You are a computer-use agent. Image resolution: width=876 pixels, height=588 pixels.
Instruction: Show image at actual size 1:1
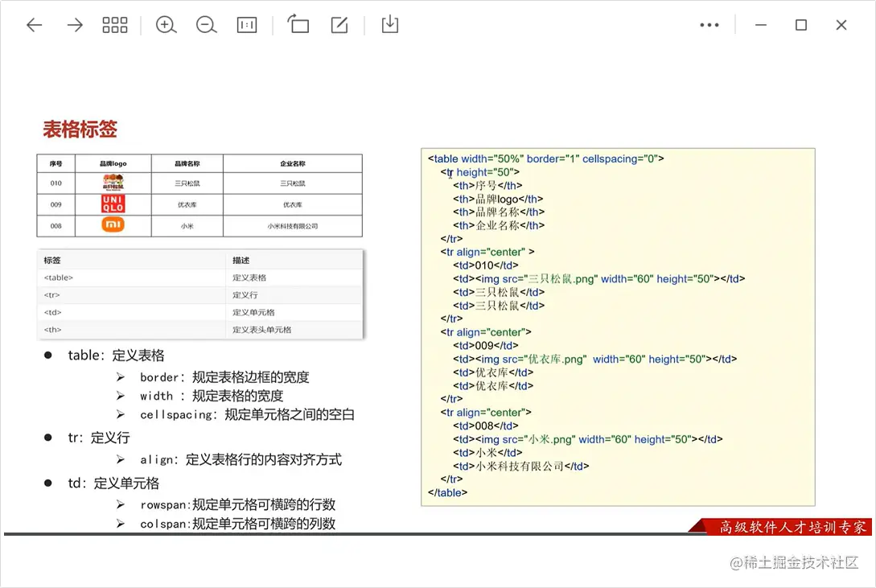(x=247, y=25)
